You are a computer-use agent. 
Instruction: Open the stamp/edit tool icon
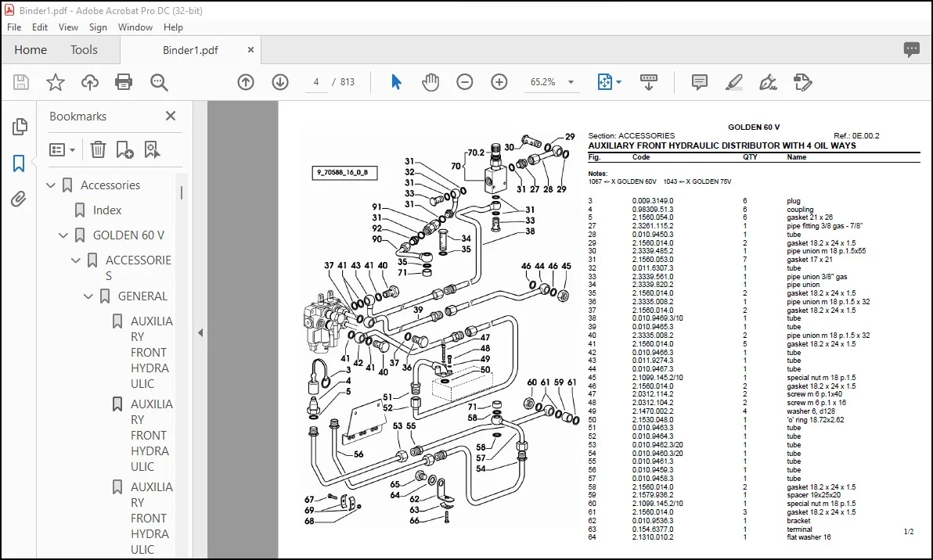[803, 82]
